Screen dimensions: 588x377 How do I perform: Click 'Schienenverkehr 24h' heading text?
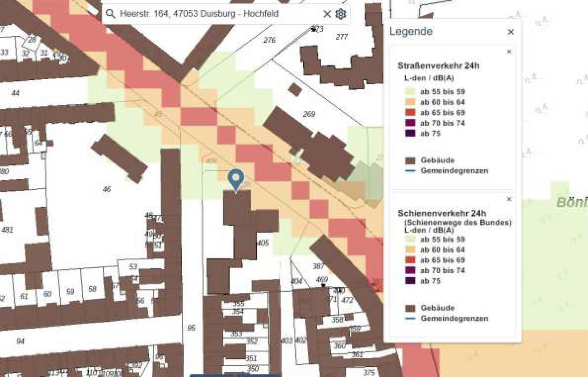point(442,213)
